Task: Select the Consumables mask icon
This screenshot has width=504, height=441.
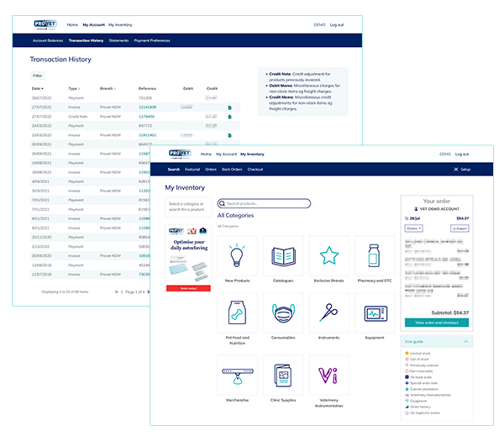Action: [282, 313]
